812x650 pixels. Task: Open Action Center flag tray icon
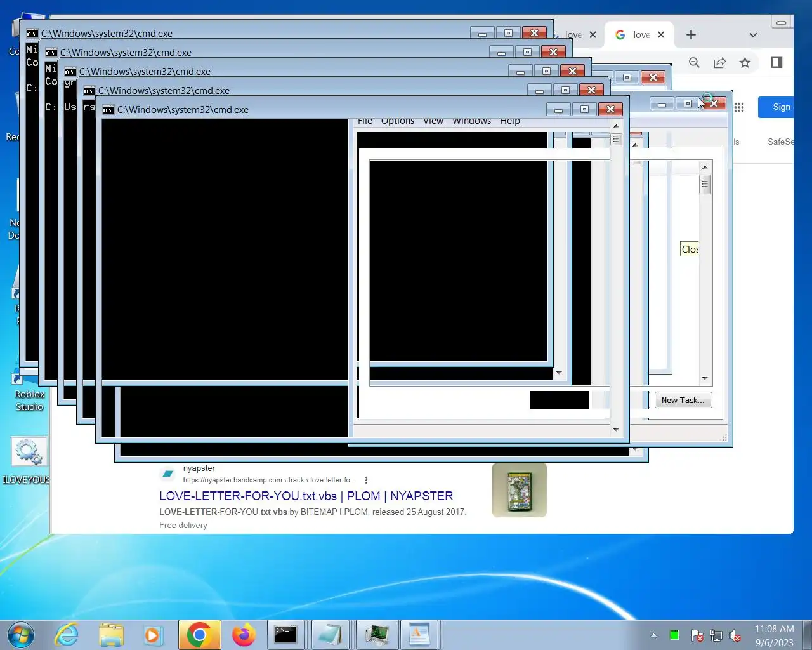point(697,635)
